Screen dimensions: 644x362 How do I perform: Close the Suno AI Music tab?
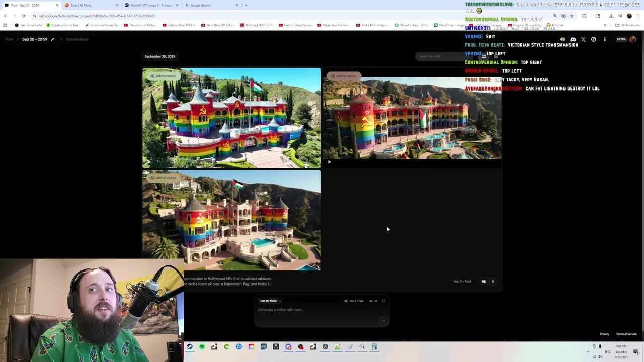[117, 5]
